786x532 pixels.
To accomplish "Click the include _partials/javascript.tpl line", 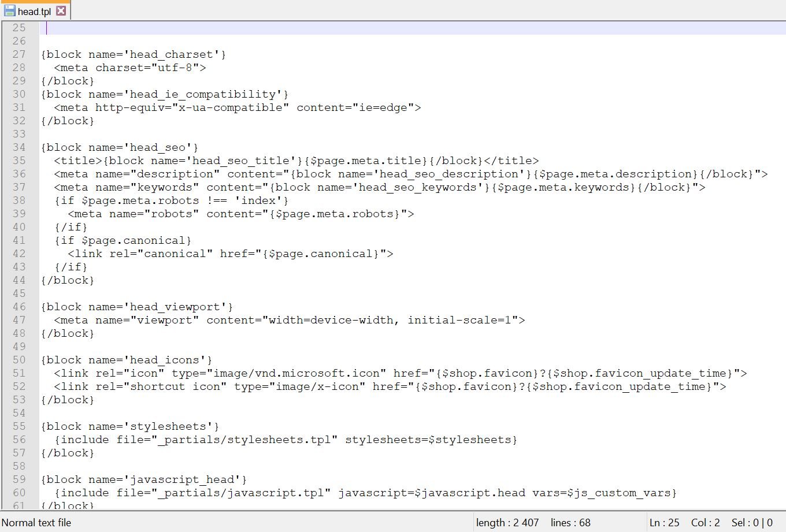I will 366,493.
